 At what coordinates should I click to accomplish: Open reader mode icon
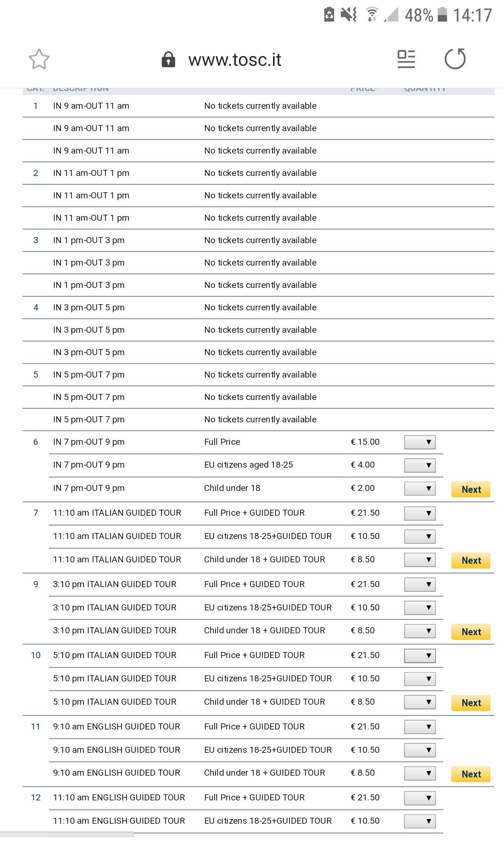coord(406,59)
